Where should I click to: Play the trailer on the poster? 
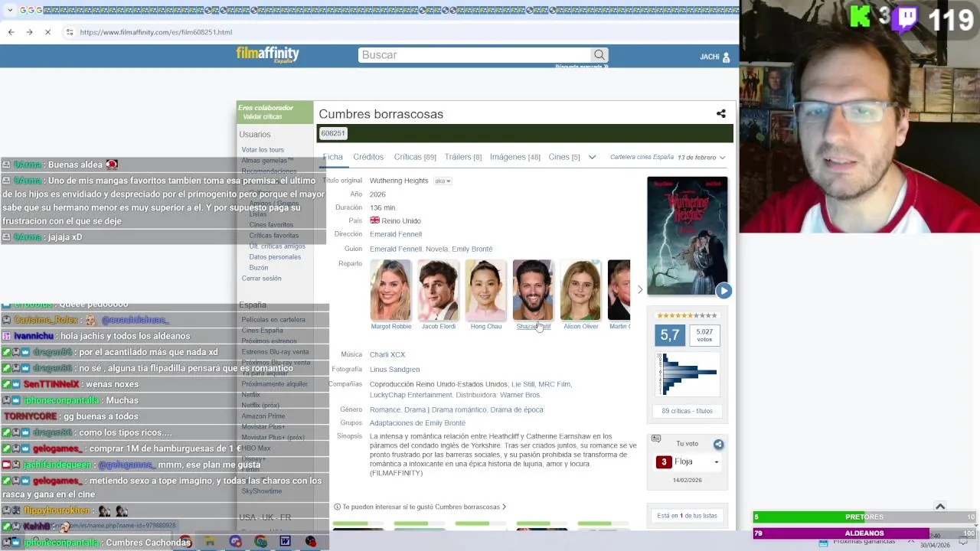click(x=724, y=291)
